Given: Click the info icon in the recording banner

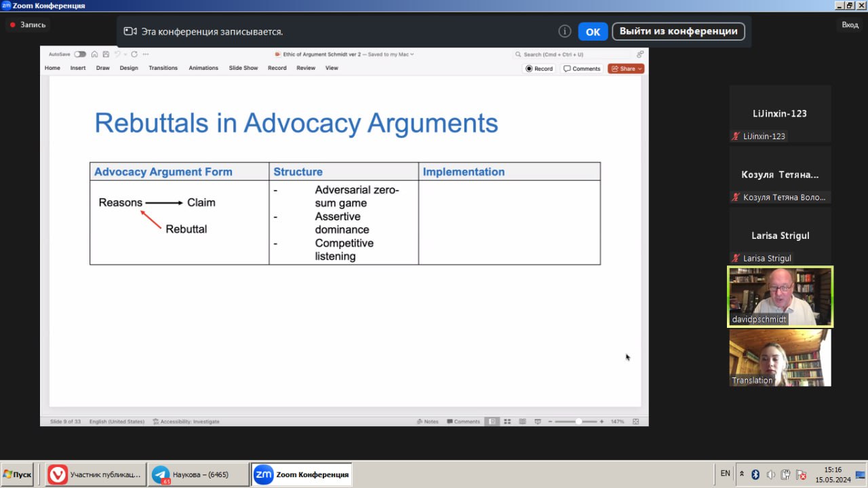Looking at the screenshot, I should [x=564, y=31].
